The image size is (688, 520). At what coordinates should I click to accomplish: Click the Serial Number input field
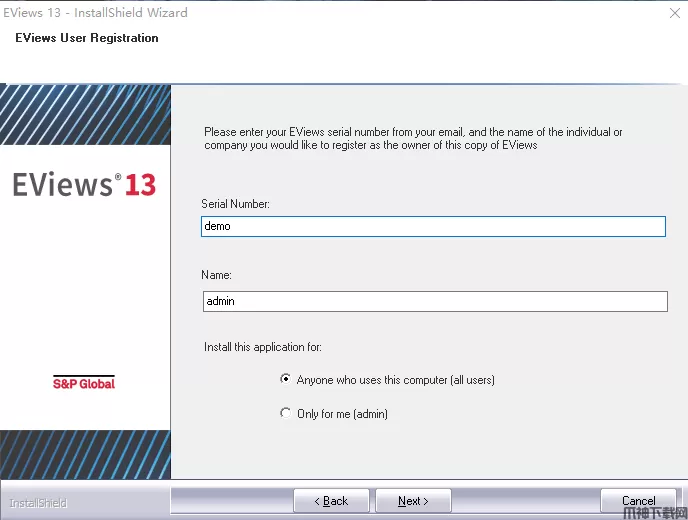coord(433,226)
